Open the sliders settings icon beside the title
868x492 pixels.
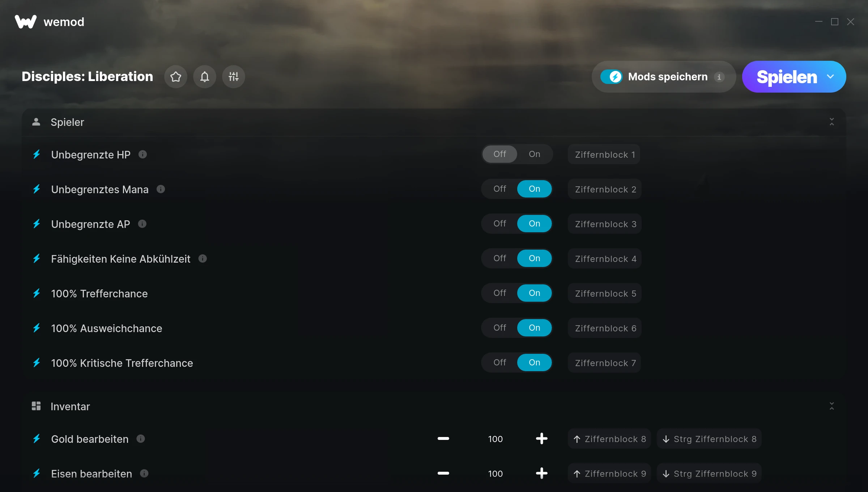pos(234,77)
